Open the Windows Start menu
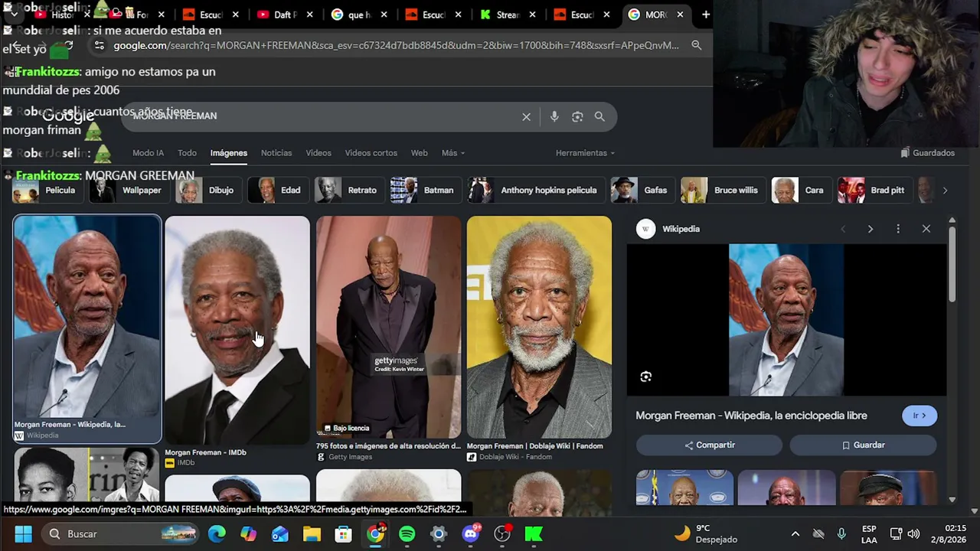Viewport: 980px width, 551px height. [23, 533]
